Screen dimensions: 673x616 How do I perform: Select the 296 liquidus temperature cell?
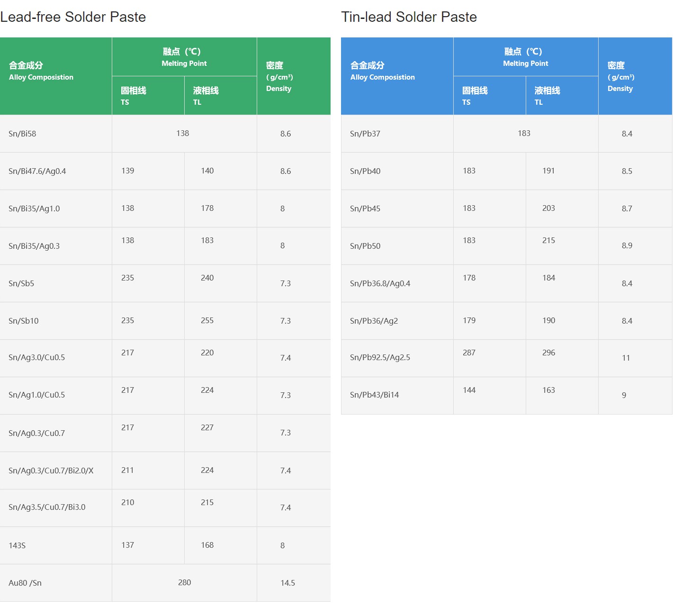548,353
